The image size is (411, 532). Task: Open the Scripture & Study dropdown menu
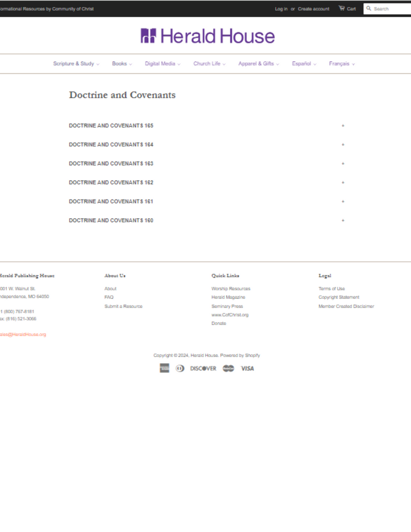(x=76, y=64)
